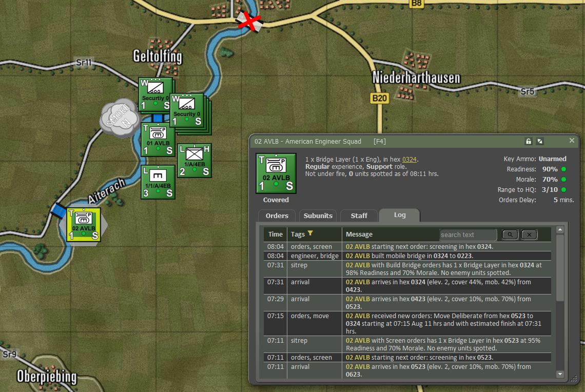Switch to the Orders tab
Viewport: 585px width, 392px height.
tap(277, 215)
